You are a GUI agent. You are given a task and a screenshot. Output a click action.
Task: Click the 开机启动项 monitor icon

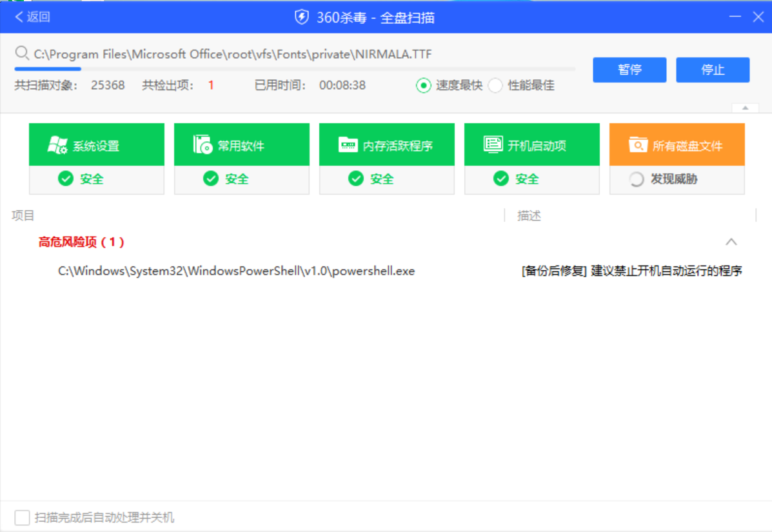click(x=493, y=144)
